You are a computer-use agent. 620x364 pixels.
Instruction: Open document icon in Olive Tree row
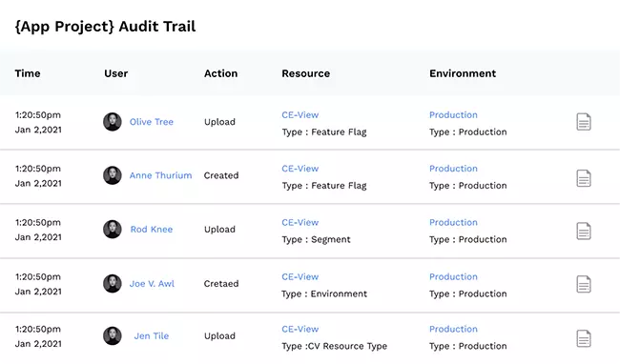coord(584,122)
